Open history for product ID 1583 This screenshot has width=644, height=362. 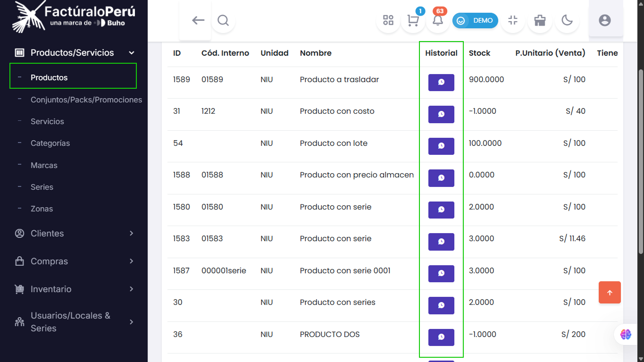441,242
